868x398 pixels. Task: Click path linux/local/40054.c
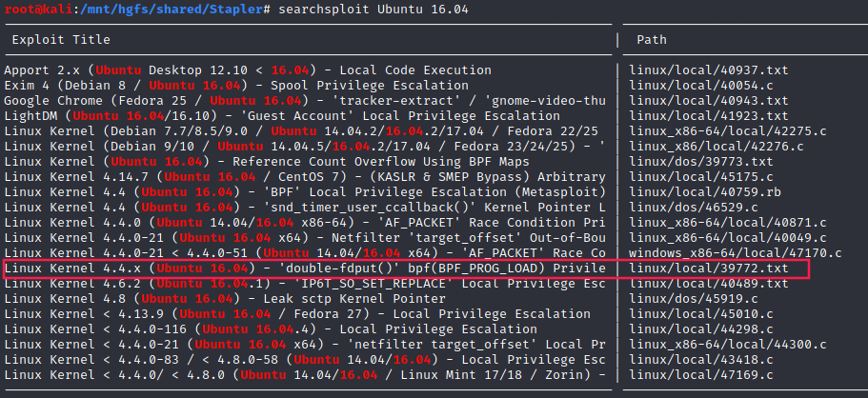701,86
